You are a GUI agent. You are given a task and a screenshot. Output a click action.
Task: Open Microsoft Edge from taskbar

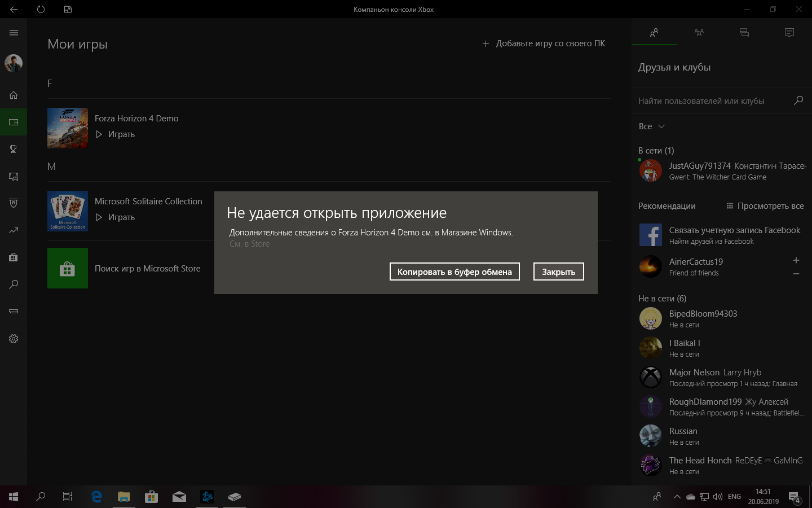(96, 497)
